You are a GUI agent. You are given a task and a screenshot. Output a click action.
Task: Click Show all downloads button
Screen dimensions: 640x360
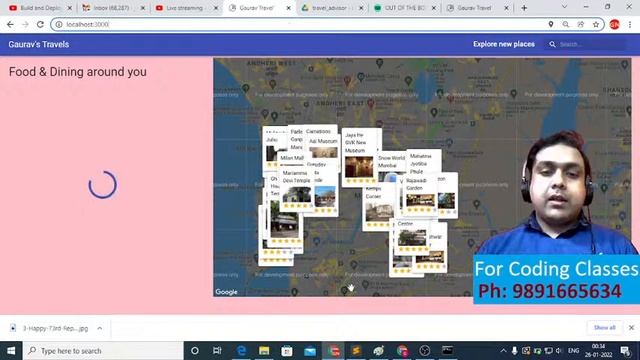(604, 328)
